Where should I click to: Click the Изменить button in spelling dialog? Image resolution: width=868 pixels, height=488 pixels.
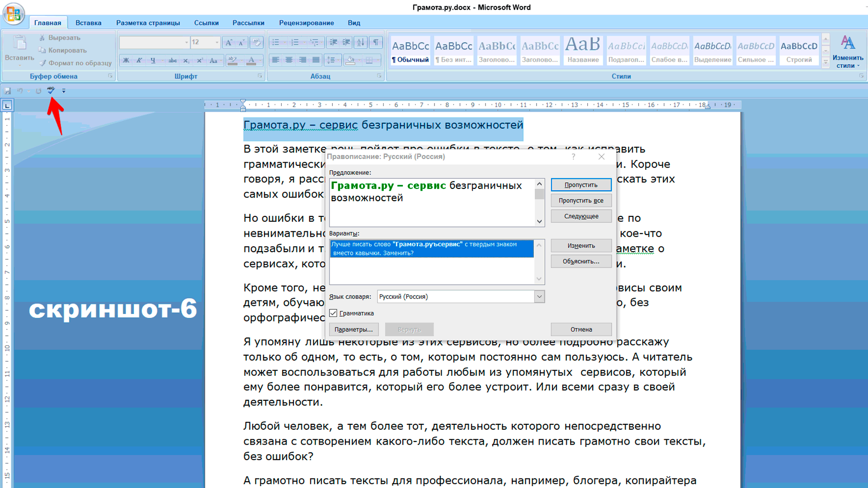581,246
